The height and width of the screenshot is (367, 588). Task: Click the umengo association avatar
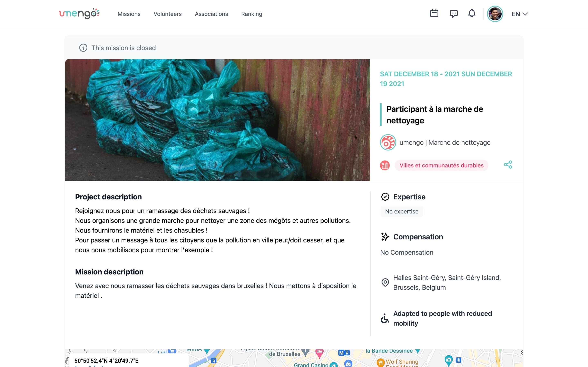point(388,143)
